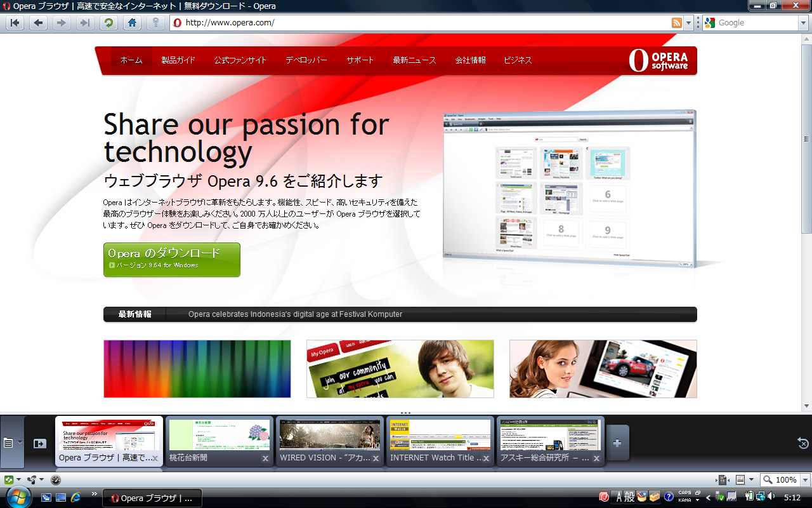Click the 100% zoom level button
Image resolution: width=812 pixels, height=508 pixels.
[x=780, y=480]
